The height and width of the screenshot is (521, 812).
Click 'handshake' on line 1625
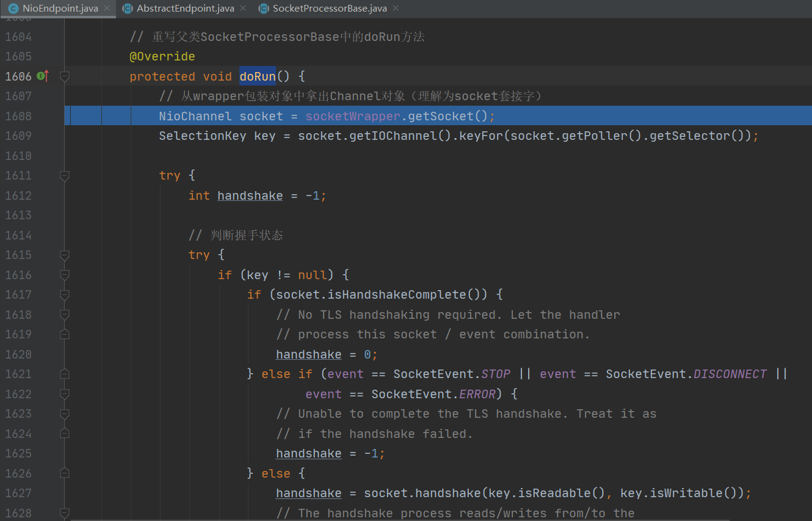pos(309,453)
